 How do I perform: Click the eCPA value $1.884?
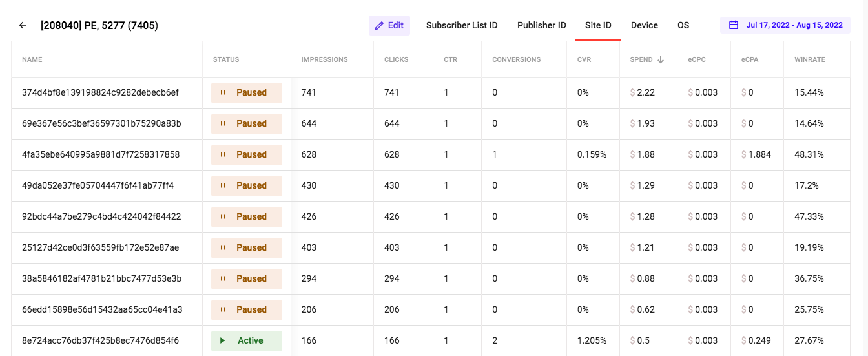point(756,154)
